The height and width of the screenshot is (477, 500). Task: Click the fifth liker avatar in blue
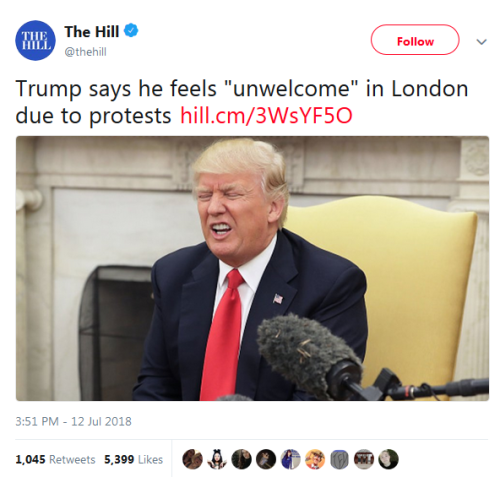pyautogui.click(x=290, y=459)
